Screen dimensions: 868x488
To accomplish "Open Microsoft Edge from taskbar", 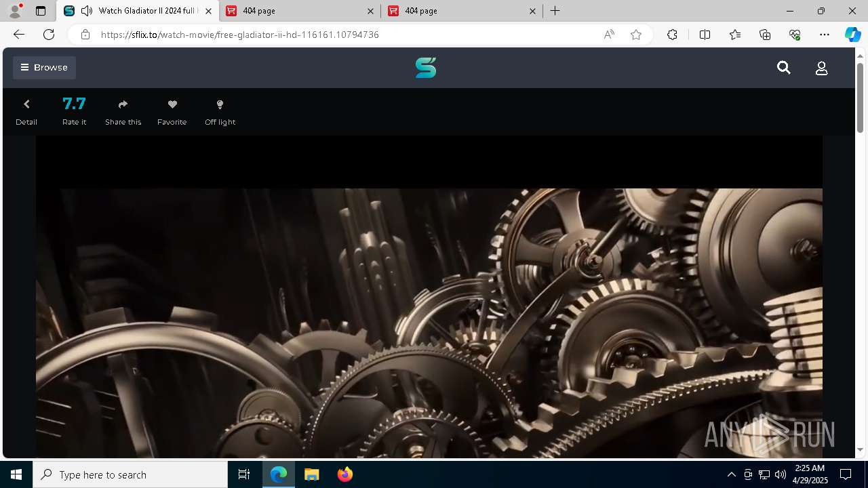I will pyautogui.click(x=279, y=474).
